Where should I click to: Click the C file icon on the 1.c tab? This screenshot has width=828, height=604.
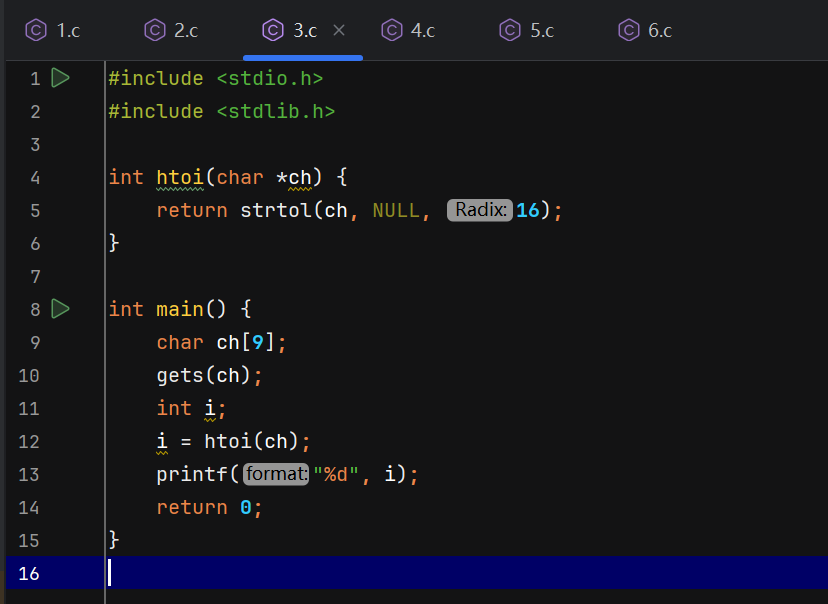37,30
